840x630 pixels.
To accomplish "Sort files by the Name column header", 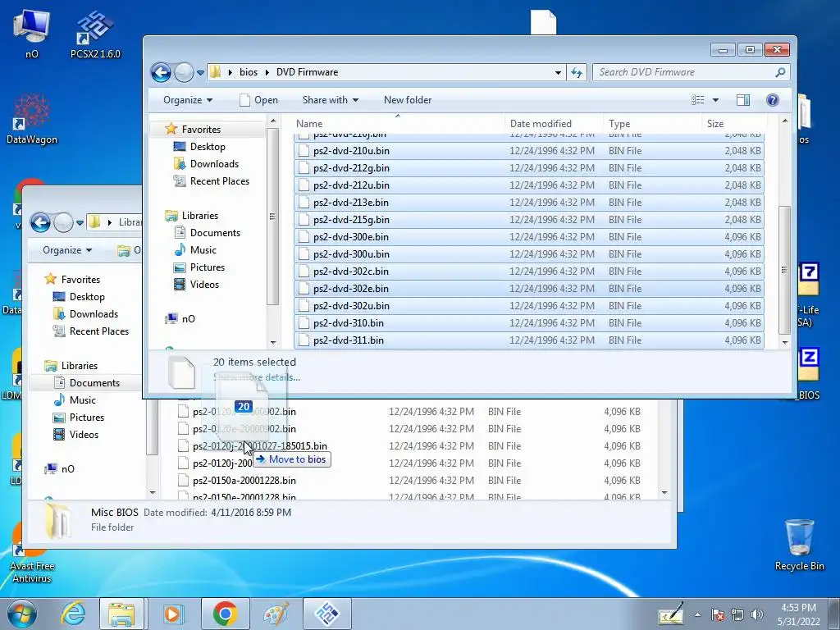I will click(399, 124).
